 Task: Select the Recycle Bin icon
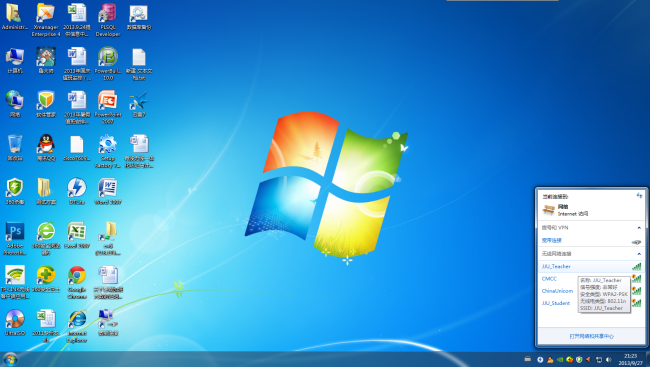pos(15,144)
